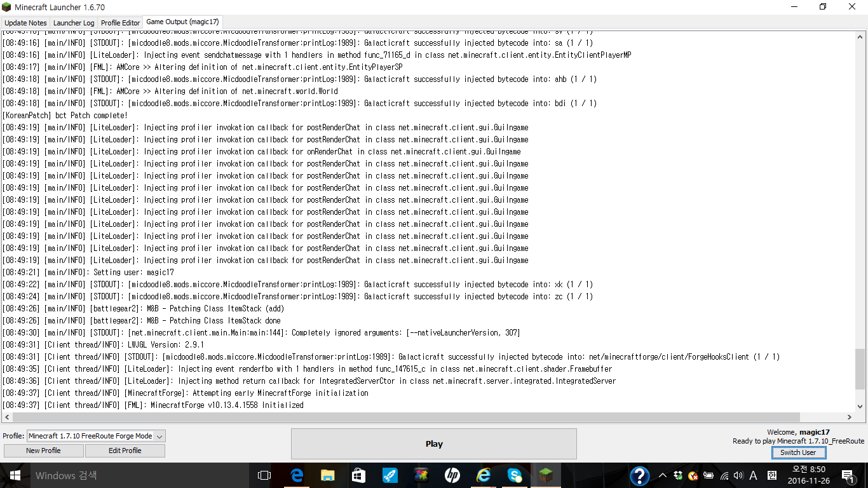The width and height of the screenshot is (868, 488).
Task: Click the battery status tray icon
Action: [709, 475]
